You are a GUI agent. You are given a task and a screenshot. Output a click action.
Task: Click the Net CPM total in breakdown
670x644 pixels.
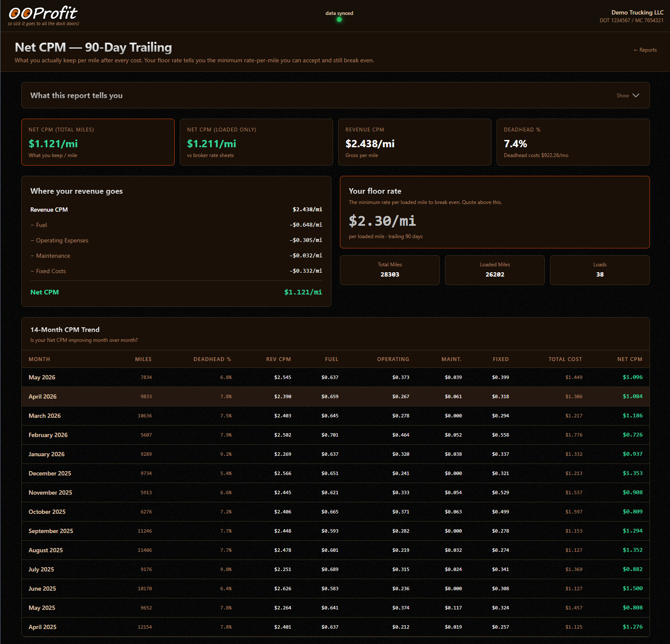[x=176, y=292]
